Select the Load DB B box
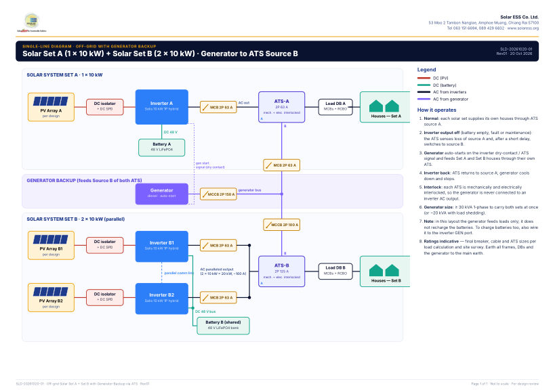Viewport: 555px width, 392px height. coord(335,271)
